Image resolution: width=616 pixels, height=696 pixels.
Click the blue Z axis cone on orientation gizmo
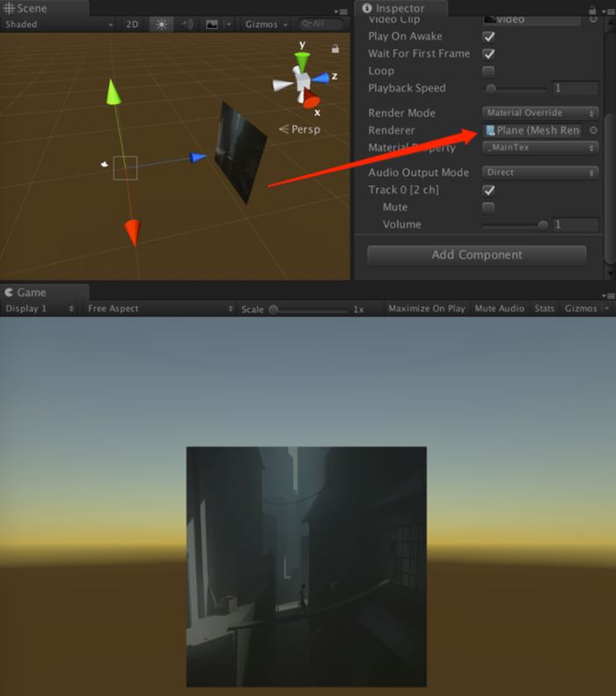point(321,78)
